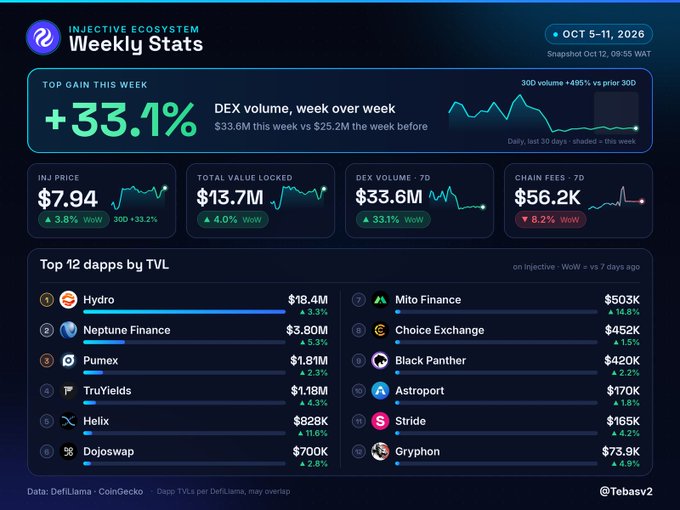The image size is (680, 510).
Task: Click the Hydro dapp icon
Action: 68,300
